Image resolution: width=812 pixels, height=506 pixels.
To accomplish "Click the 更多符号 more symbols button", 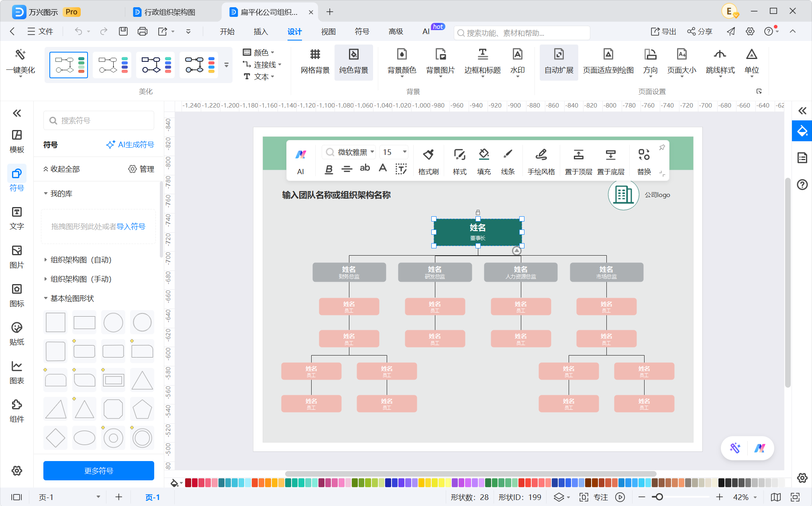I will click(99, 471).
